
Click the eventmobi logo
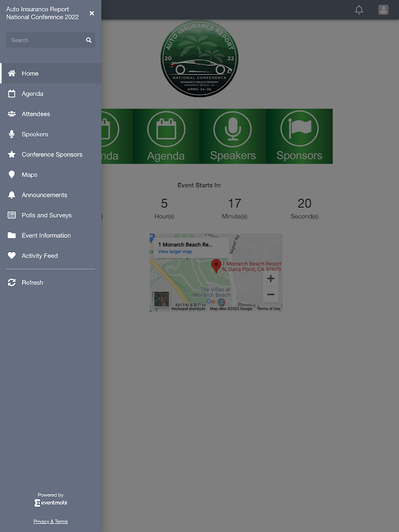[x=51, y=503]
